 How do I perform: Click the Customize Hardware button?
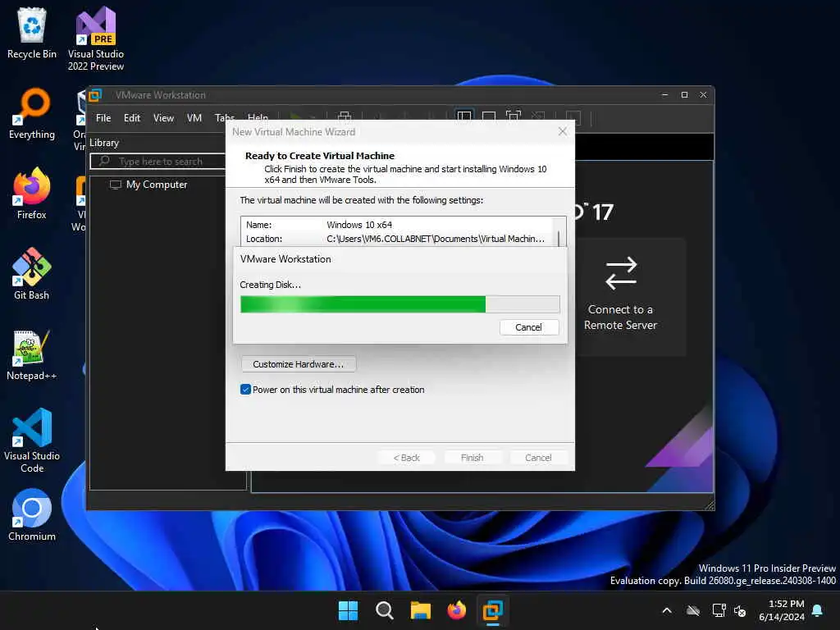coord(299,363)
